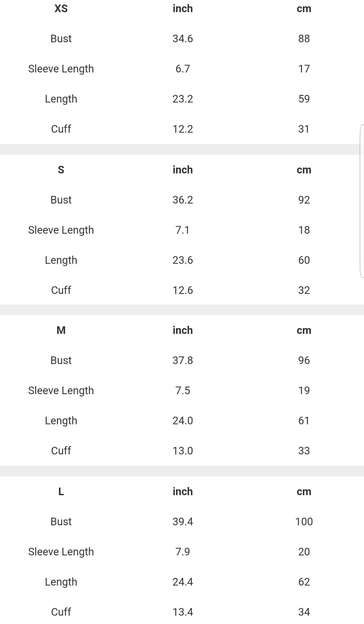This screenshot has height=624, width=364.
Task: Click the L sleeve length value 7.9
Action: (183, 552)
